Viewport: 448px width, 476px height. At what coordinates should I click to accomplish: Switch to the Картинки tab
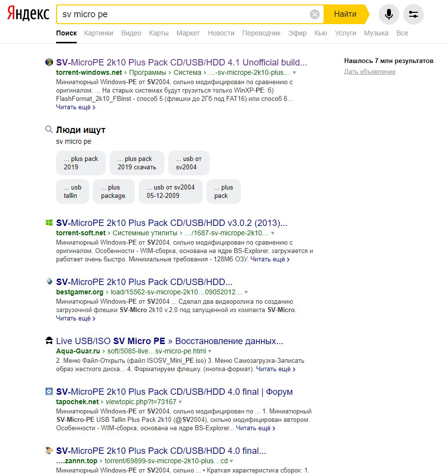[x=98, y=33]
